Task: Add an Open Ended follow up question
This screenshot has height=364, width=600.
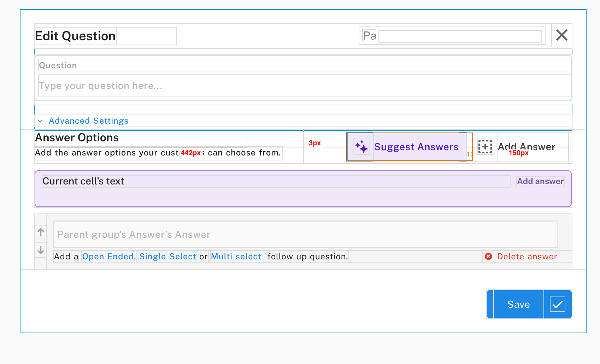Action: click(x=108, y=256)
